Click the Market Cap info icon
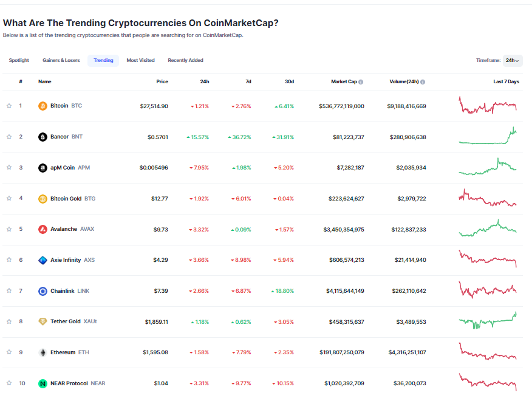 (361, 82)
